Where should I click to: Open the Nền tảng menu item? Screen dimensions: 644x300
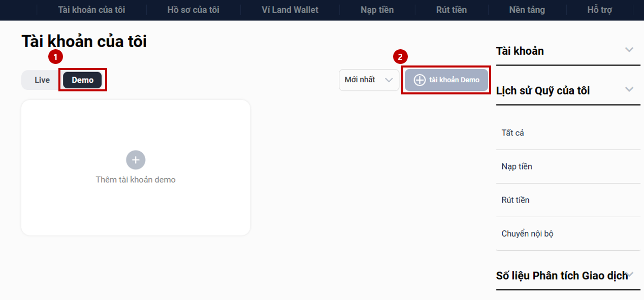527,10
